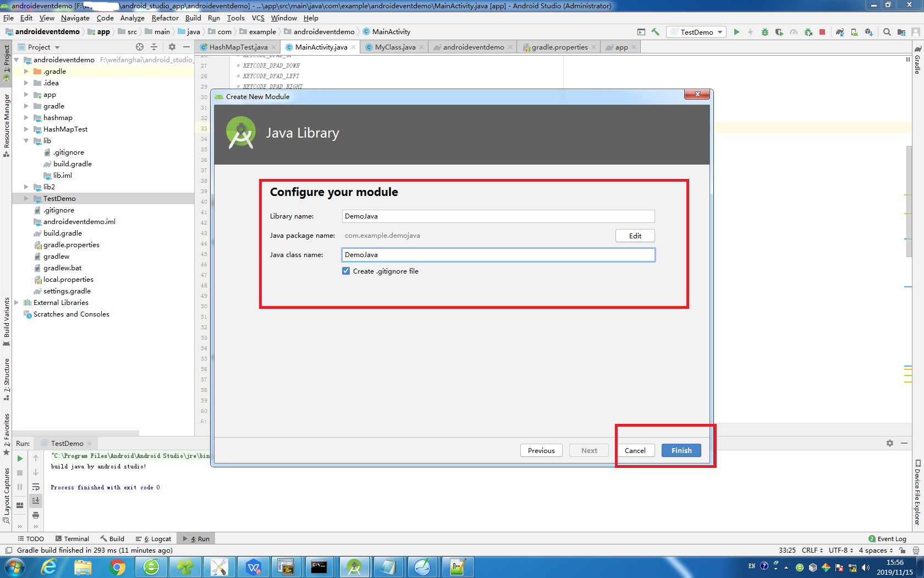Expand External Libraries node

point(16,303)
